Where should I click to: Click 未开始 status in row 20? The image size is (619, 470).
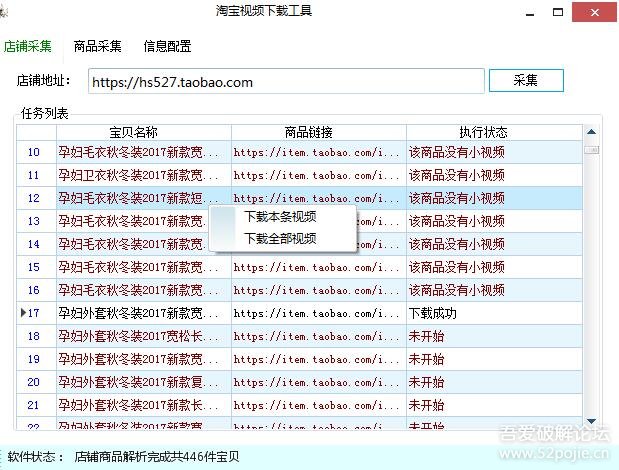tap(494, 382)
